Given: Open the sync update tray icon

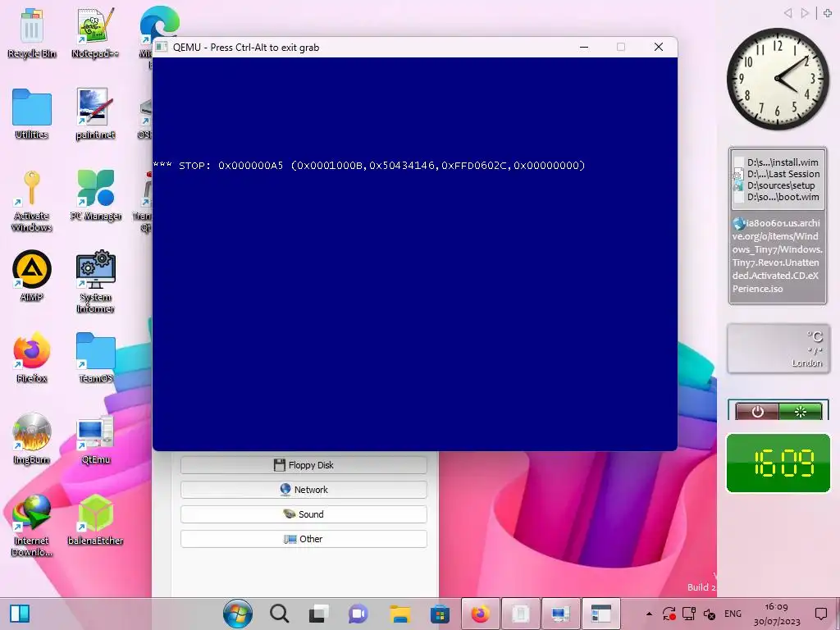Looking at the screenshot, I should [669, 614].
